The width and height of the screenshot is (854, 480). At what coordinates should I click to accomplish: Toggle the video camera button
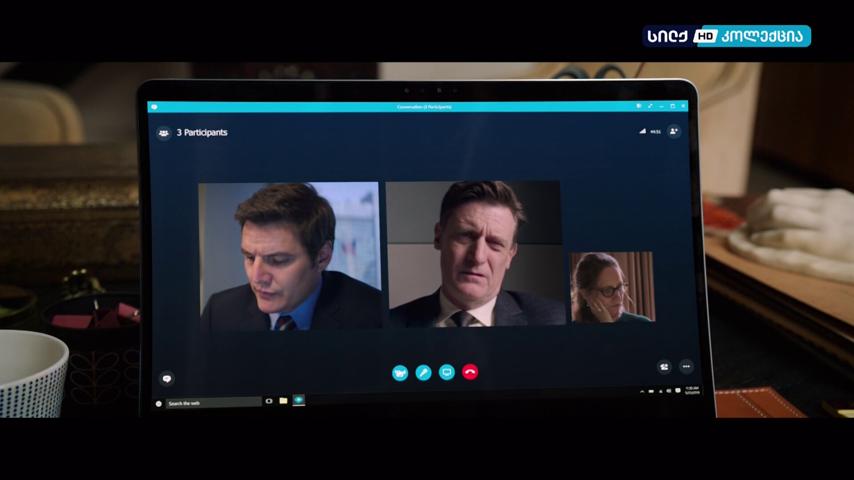(400, 373)
